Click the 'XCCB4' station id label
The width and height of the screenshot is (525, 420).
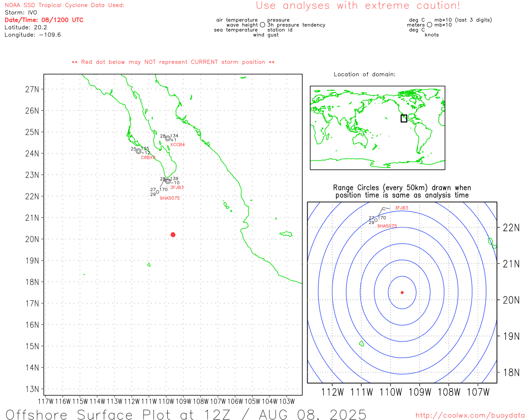point(178,145)
